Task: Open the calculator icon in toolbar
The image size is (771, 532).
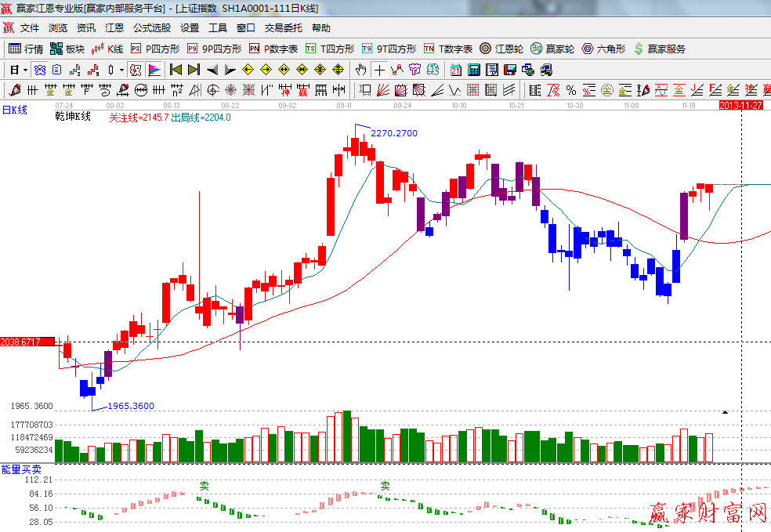Action: (473, 70)
